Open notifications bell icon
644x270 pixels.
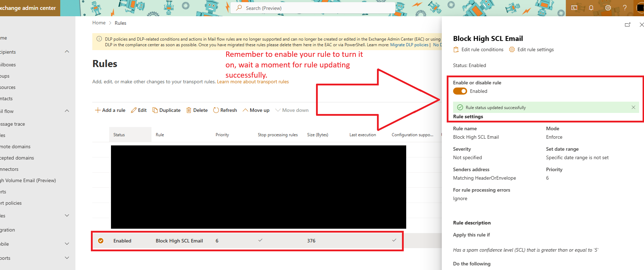click(591, 8)
